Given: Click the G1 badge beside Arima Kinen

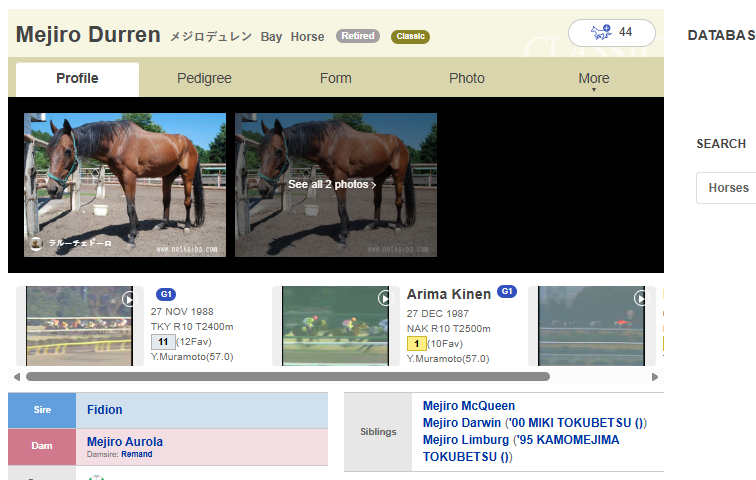Looking at the screenshot, I should 507,292.
